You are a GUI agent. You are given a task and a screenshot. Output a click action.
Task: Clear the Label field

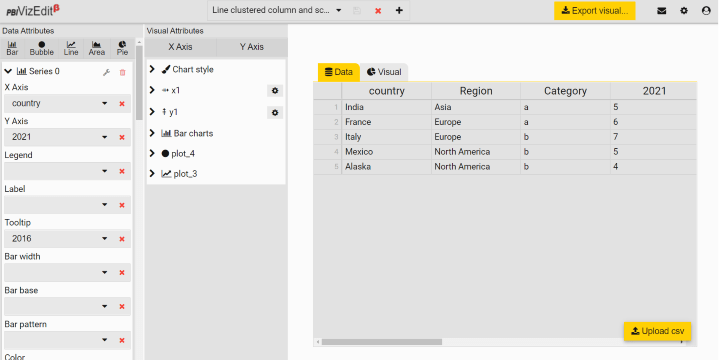pyautogui.click(x=122, y=206)
